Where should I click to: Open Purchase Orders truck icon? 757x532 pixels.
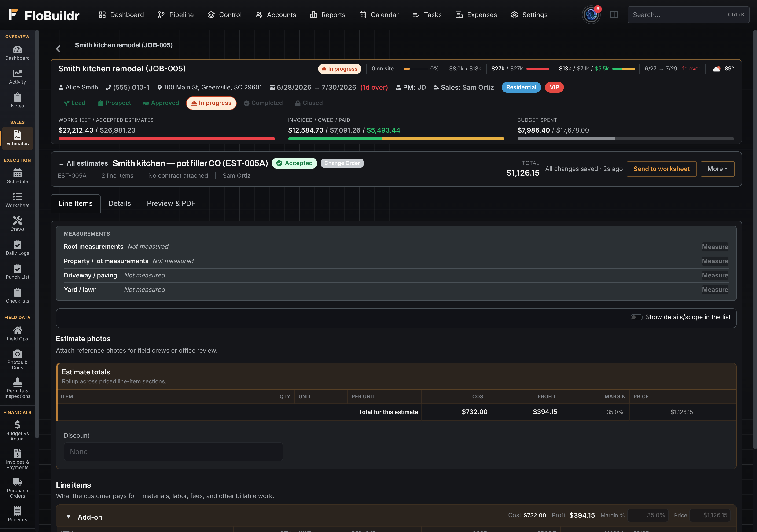[x=18, y=482]
